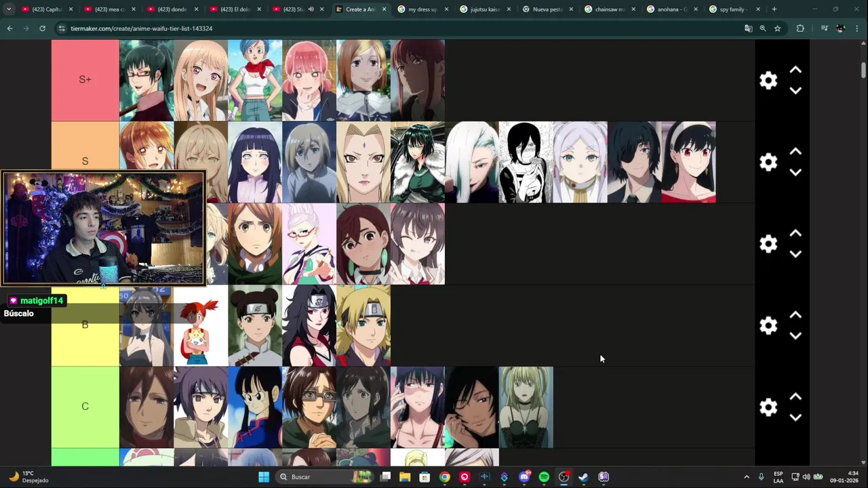
Task: Click the pink S+ tier label
Action: coord(85,80)
